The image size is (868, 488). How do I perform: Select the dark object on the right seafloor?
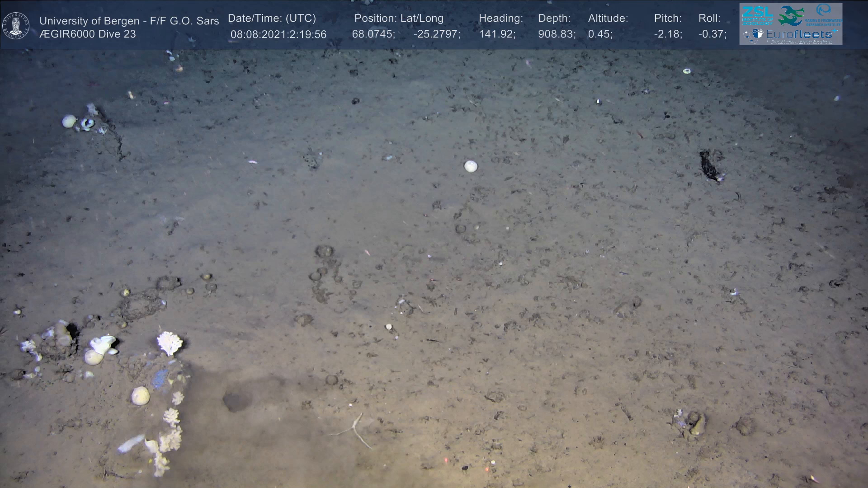tap(708, 166)
